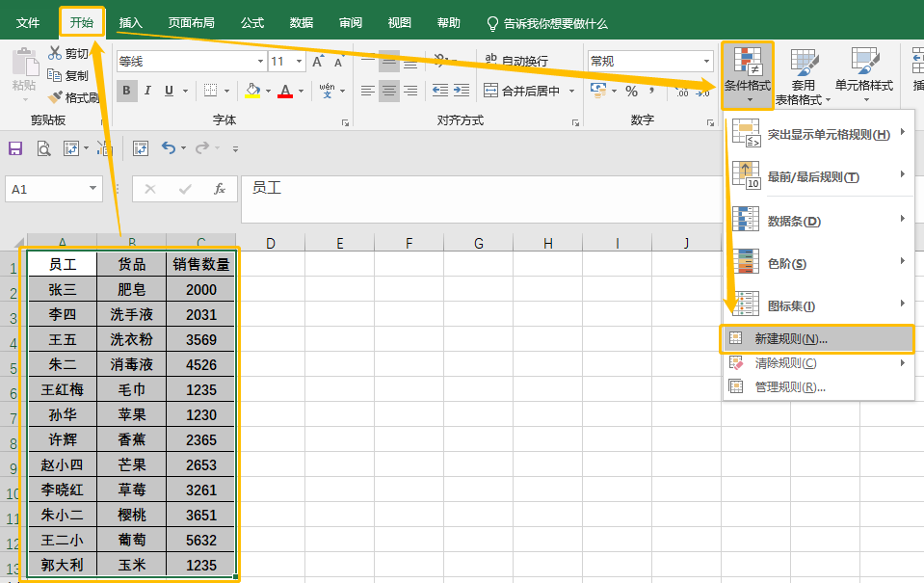Click the Save icon in quick access toolbar
This screenshot has width=924, height=583.
coord(15,148)
